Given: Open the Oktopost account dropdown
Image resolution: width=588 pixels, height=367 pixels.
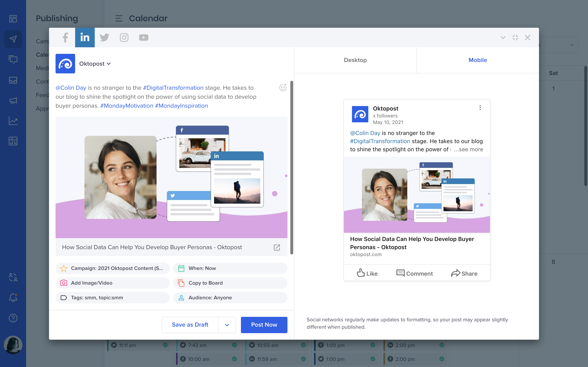Looking at the screenshot, I should point(95,64).
